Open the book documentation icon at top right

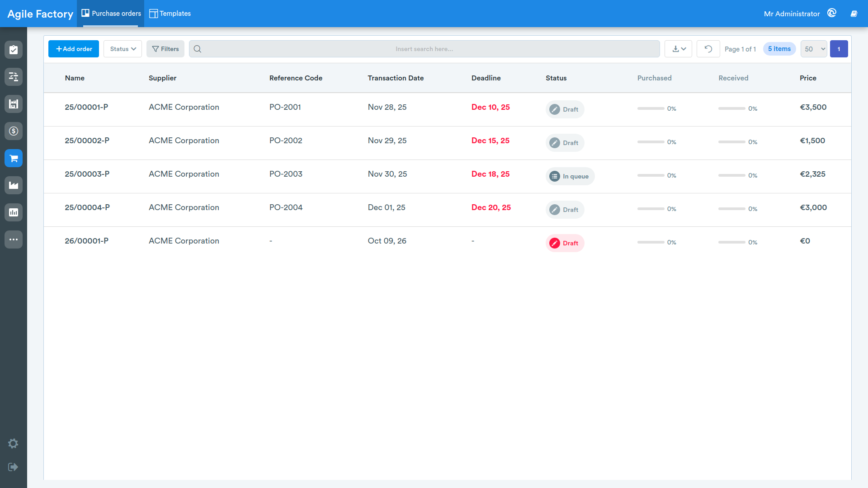coord(854,14)
